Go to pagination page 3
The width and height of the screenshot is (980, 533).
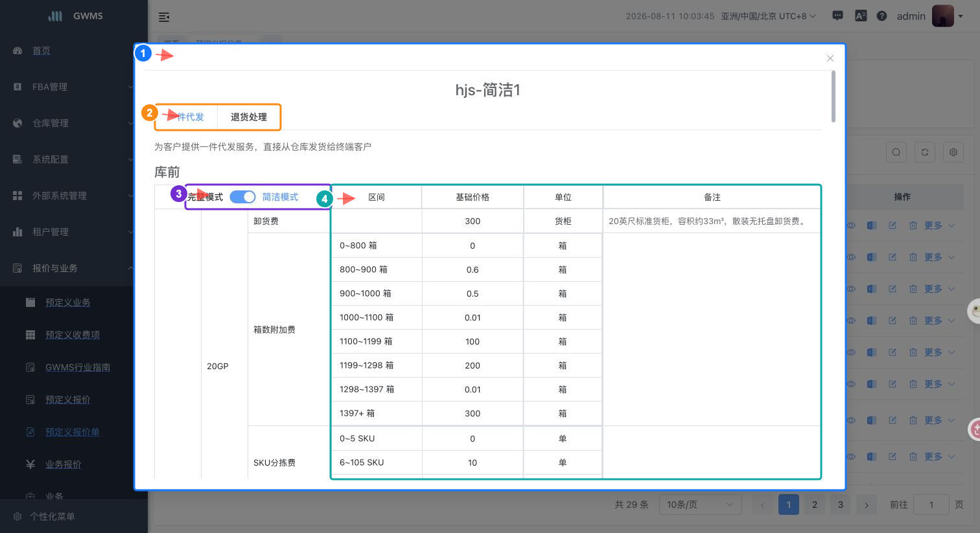click(x=841, y=505)
